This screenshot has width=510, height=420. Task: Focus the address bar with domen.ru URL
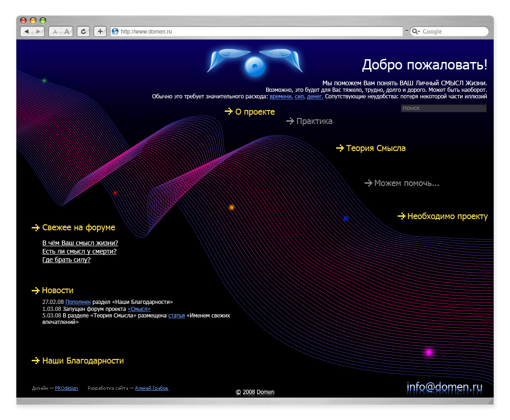click(257, 32)
